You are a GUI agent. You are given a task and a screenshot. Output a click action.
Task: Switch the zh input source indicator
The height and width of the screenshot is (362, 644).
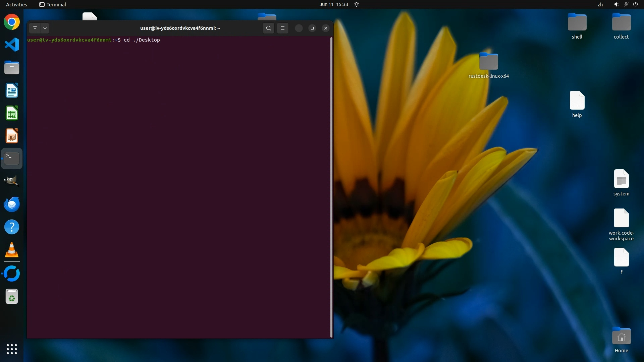600,4
